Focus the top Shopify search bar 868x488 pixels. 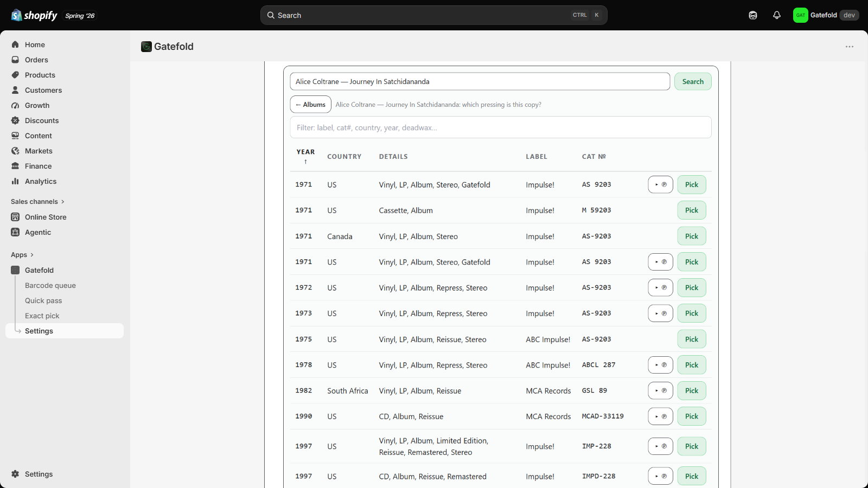(434, 15)
